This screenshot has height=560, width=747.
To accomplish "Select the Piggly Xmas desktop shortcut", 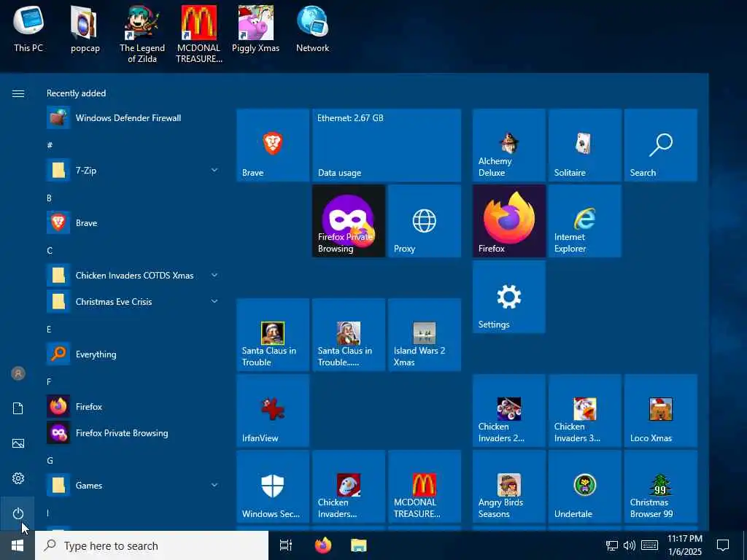I will (256, 28).
